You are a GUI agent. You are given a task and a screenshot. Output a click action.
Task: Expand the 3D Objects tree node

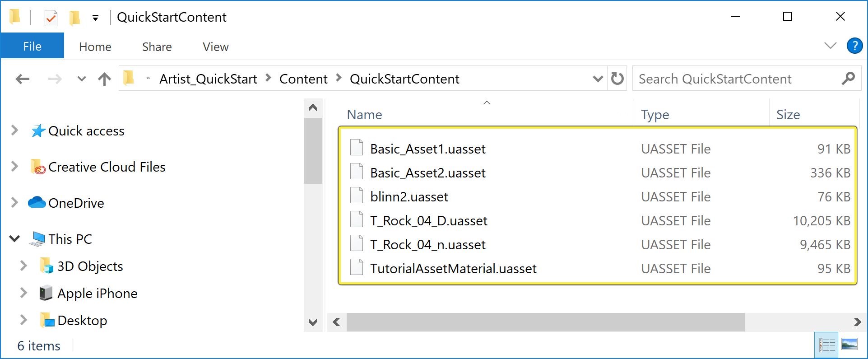pyautogui.click(x=23, y=266)
